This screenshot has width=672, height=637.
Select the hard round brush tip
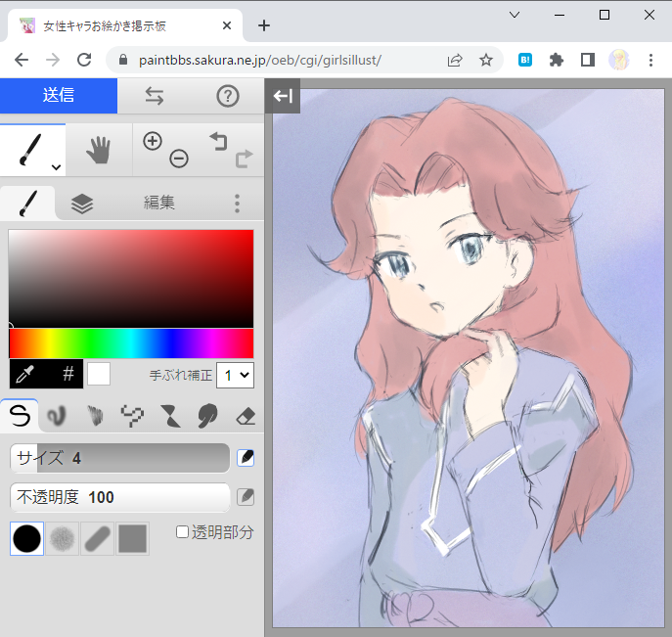coord(27,539)
